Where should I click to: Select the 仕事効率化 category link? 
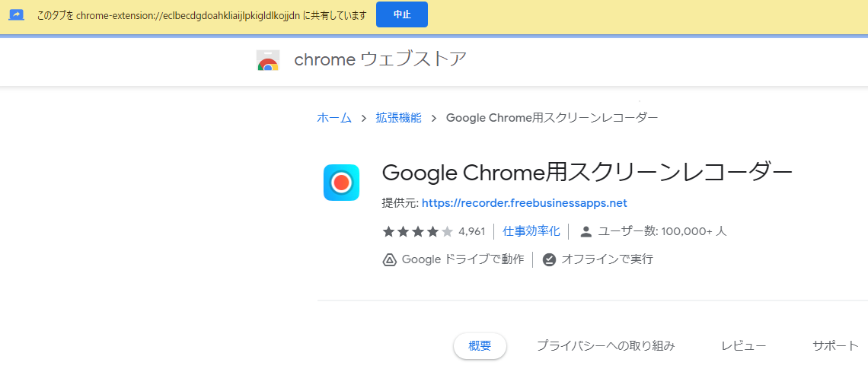pyautogui.click(x=531, y=231)
